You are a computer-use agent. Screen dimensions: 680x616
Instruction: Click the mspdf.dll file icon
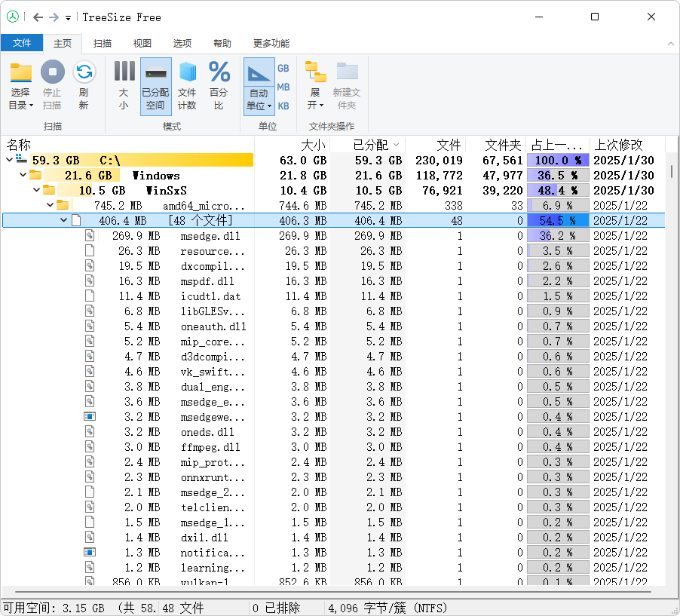pyautogui.click(x=90, y=280)
